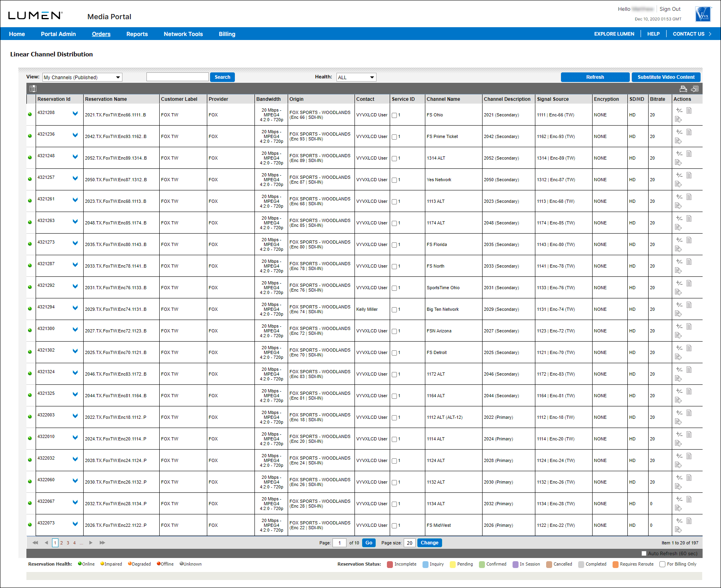Open the Portal Admin menu
The image size is (721, 588).
pos(58,34)
